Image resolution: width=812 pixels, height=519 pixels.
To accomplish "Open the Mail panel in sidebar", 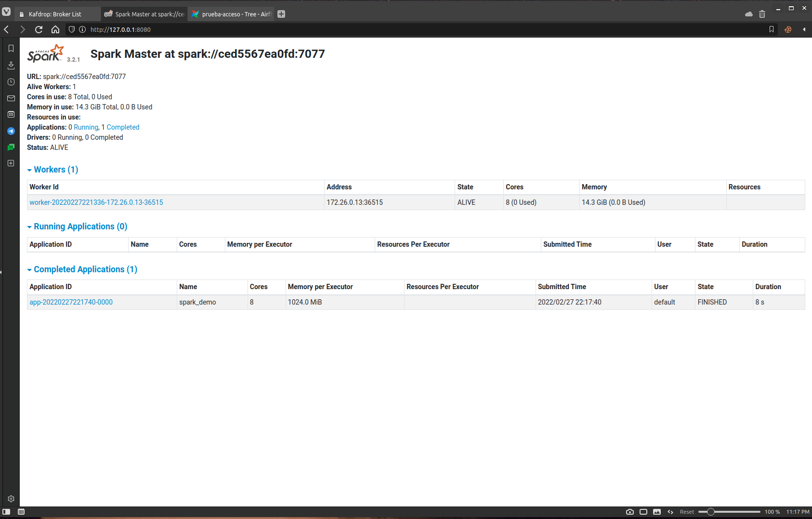I will click(11, 98).
